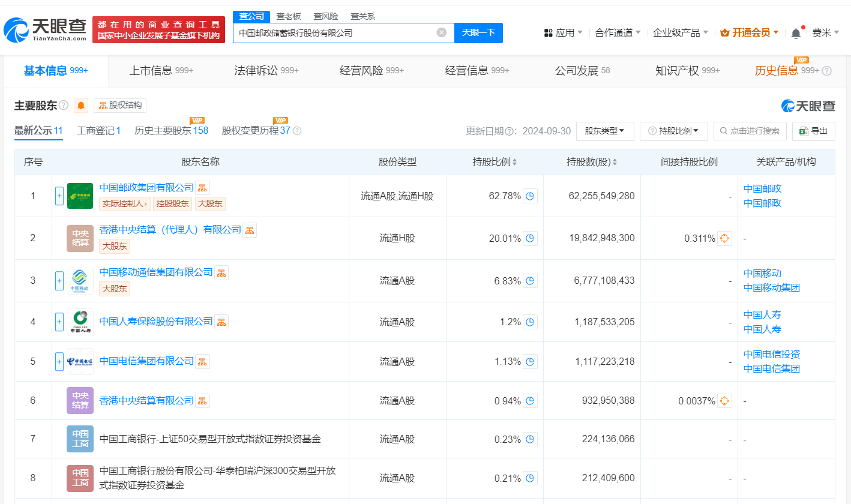The width and height of the screenshot is (851, 504).
Task: Expand the row for 中国邮政集团有限公司
Action: 59,196
